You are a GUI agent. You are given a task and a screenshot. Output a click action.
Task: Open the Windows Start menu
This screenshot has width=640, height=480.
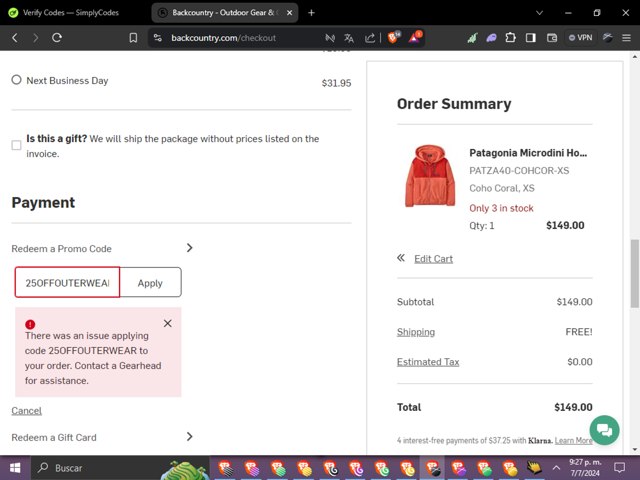[15, 468]
